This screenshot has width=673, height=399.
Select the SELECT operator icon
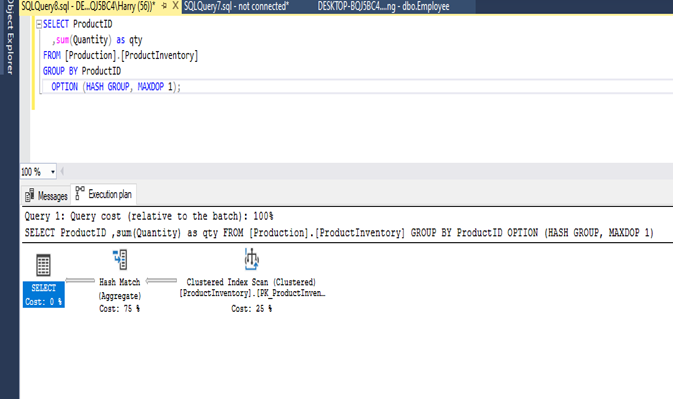click(43, 265)
